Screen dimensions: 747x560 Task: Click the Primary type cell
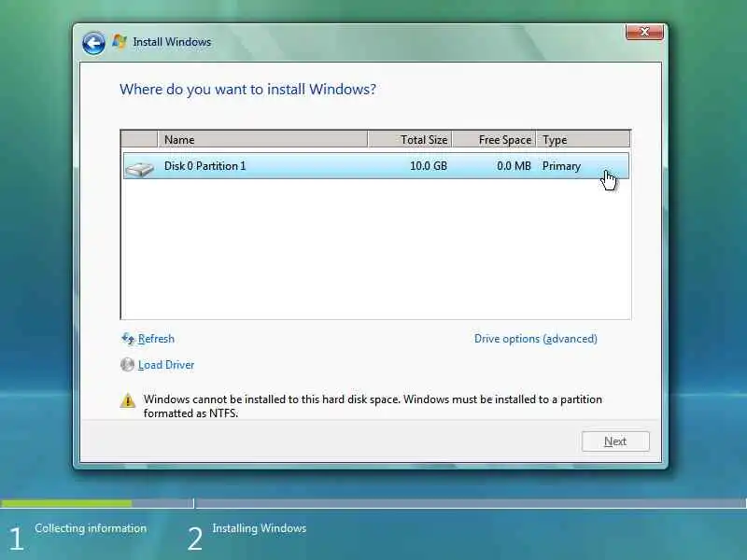click(561, 166)
